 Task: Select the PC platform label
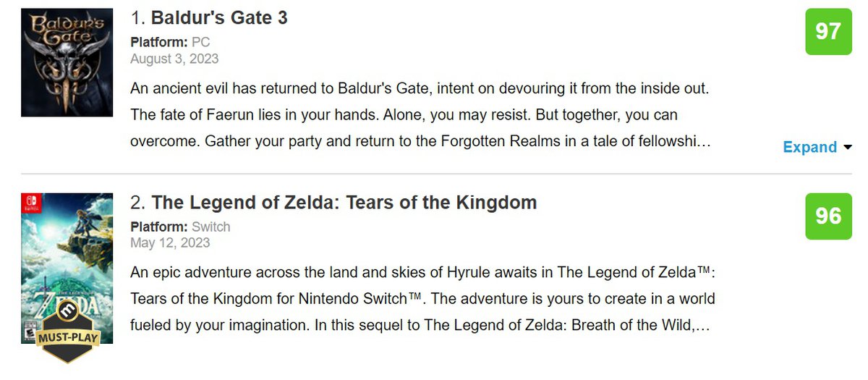coord(200,42)
